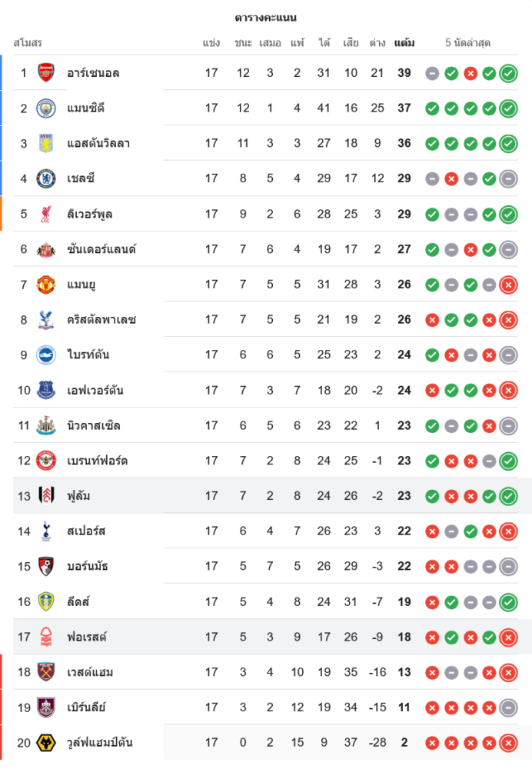Click the Chelsea club crest
Viewport: 532px width, 769px height.
tap(46, 178)
